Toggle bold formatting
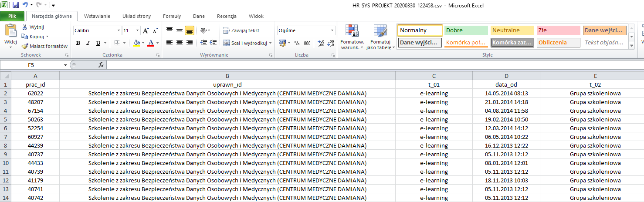The height and width of the screenshot is (202, 644). point(78,43)
